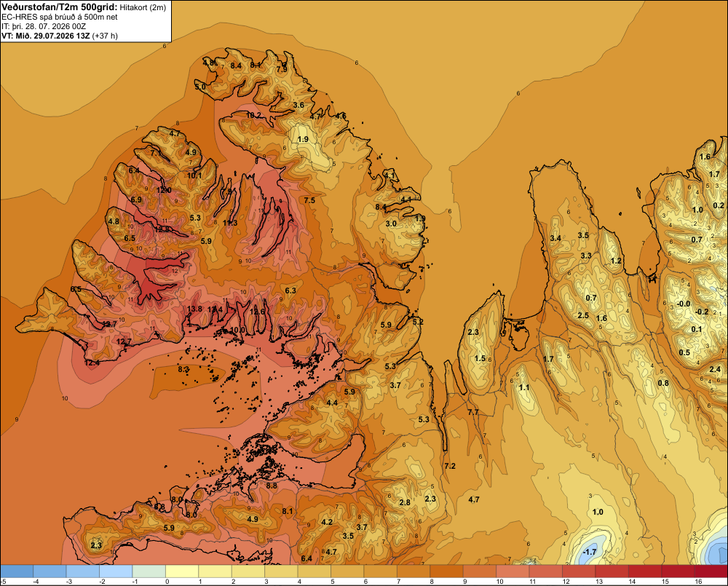Click the 12.4 temperature value on map
This screenshot has width=728, height=586.
click(92, 363)
